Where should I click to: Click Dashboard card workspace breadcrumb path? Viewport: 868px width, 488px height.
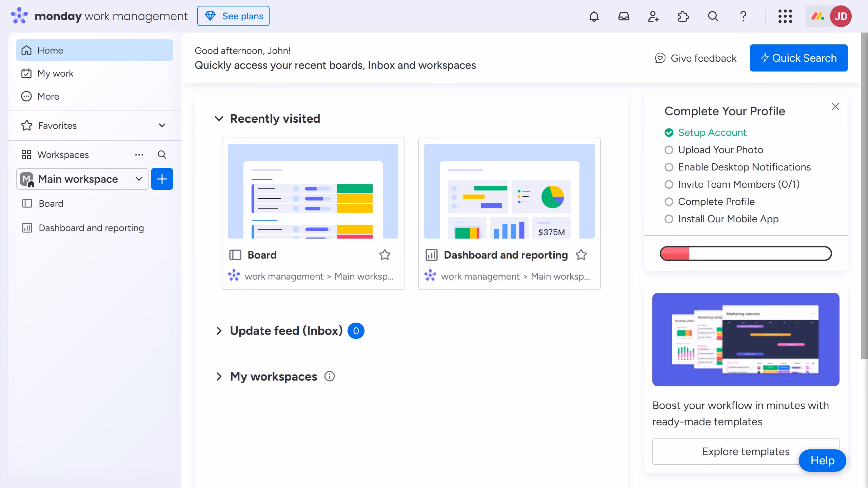pos(515,277)
